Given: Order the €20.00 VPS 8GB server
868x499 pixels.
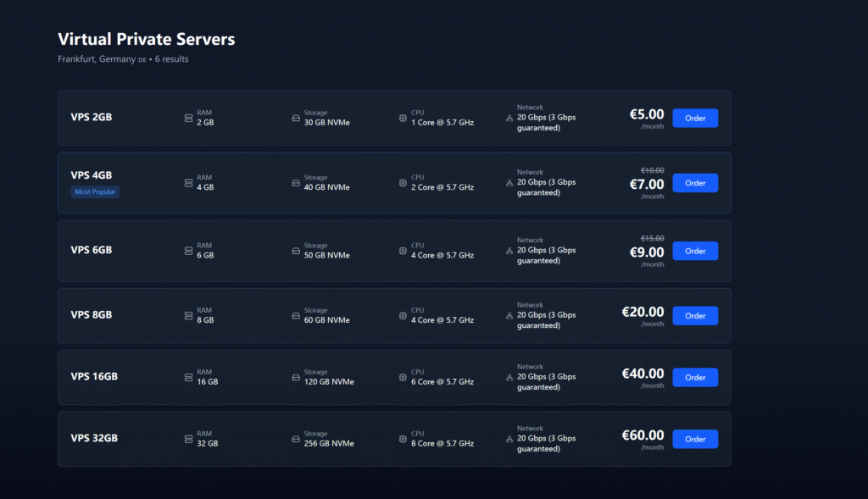Looking at the screenshot, I should point(694,315).
